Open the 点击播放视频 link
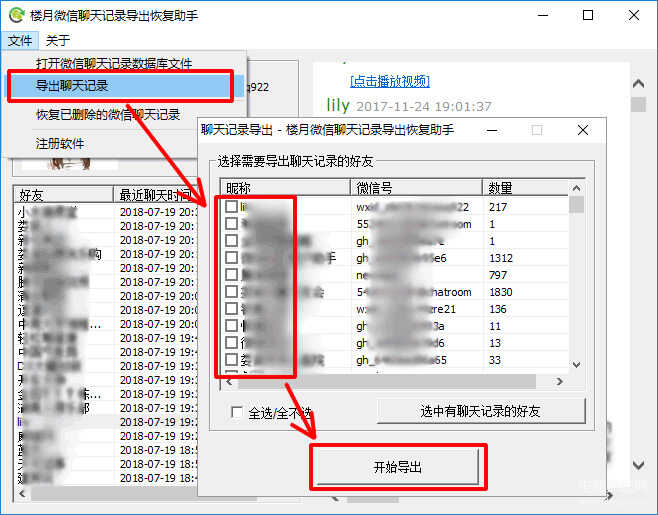The image size is (658, 515). (389, 81)
